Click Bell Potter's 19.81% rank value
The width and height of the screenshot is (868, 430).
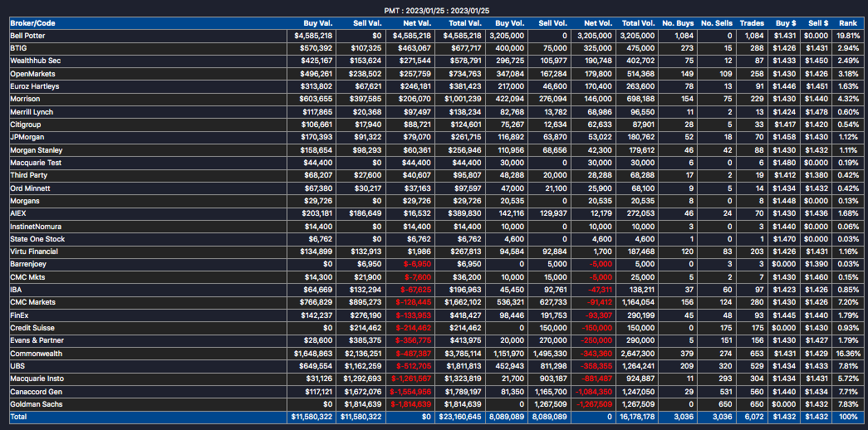tap(847, 36)
